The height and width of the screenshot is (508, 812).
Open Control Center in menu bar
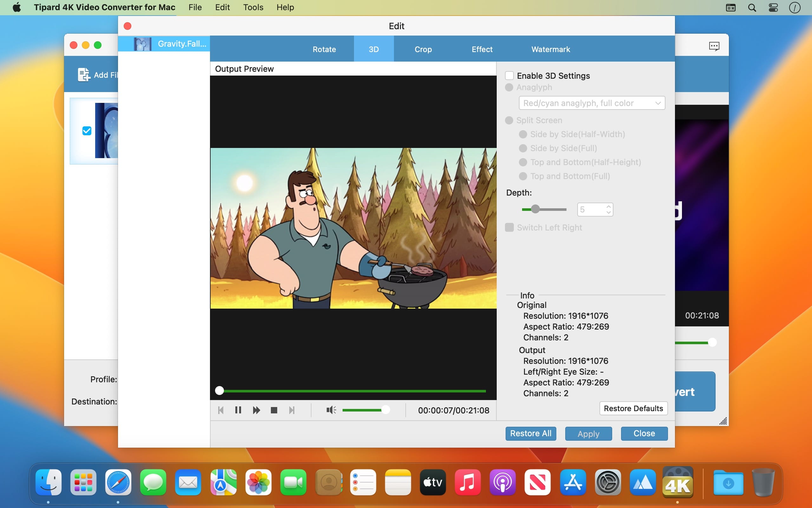pos(773,7)
